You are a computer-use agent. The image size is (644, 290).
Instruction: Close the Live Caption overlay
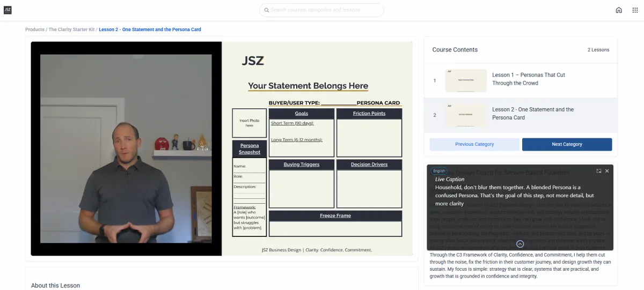pos(607,171)
